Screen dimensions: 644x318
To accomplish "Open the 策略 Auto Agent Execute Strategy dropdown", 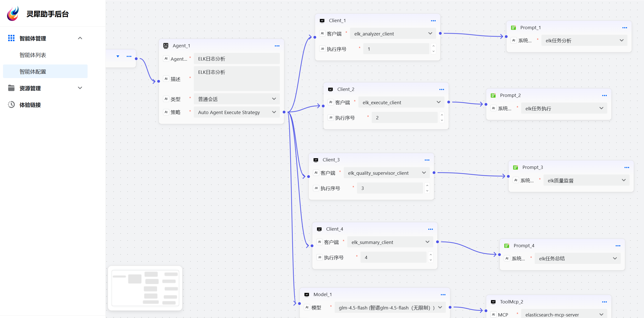I will (x=237, y=112).
